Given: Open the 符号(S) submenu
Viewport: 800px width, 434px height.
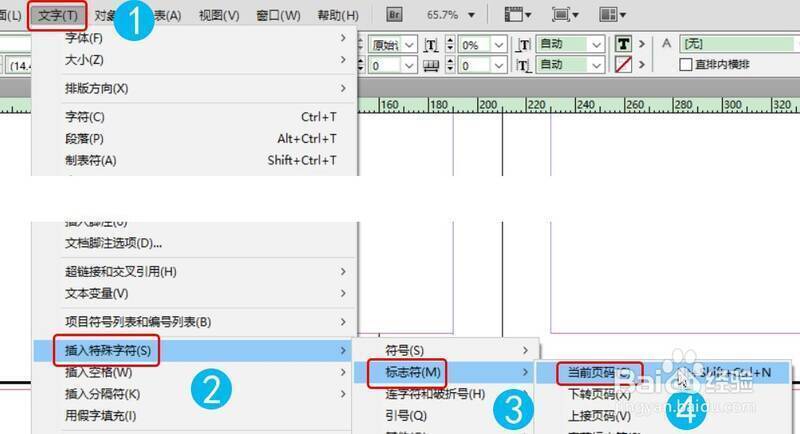Looking at the screenshot, I should [446, 350].
